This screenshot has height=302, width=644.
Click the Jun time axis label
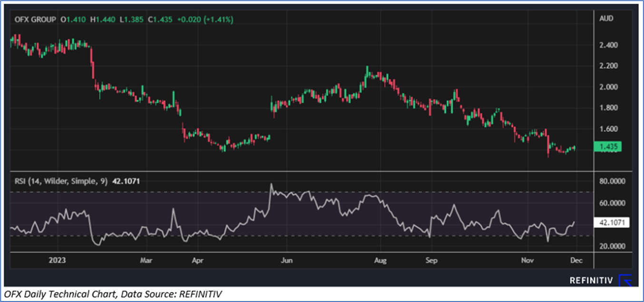click(287, 260)
